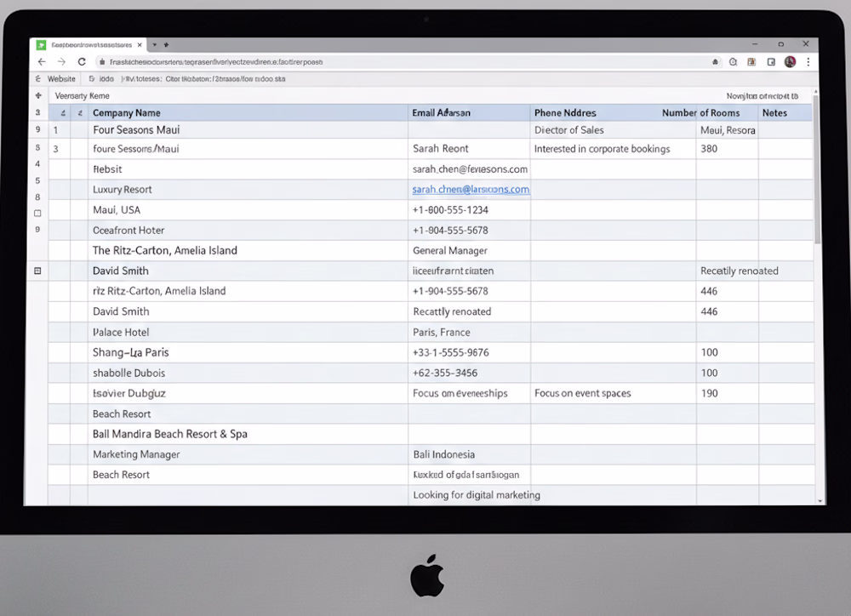Click the 380 rooms value

tap(727, 149)
